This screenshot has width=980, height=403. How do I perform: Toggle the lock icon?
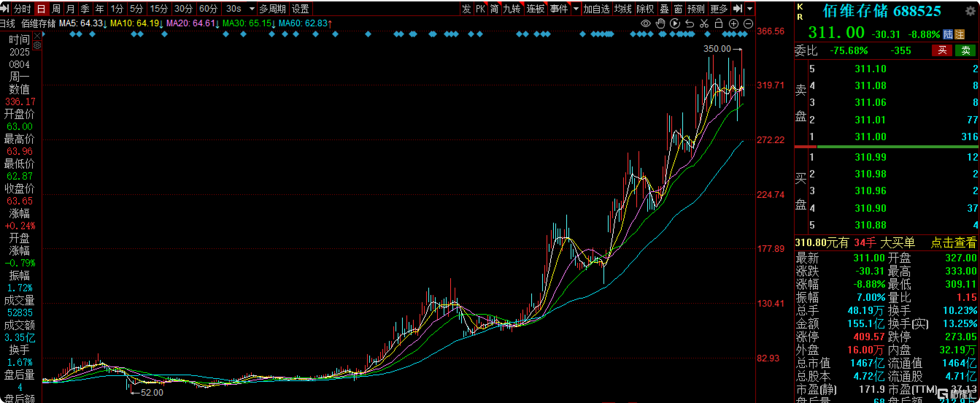pyautogui.click(x=719, y=24)
